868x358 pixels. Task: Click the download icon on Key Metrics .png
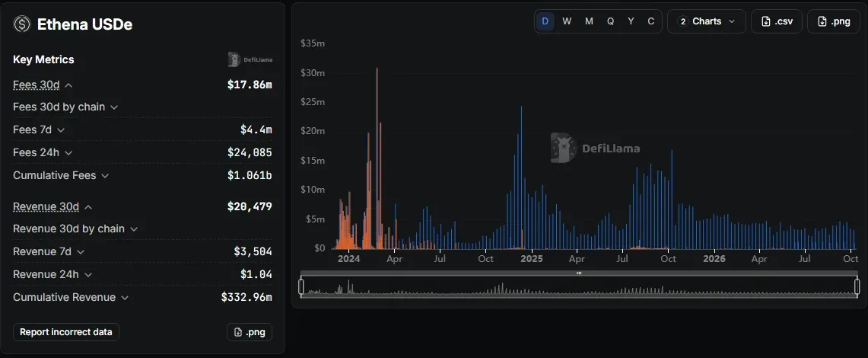tap(238, 333)
